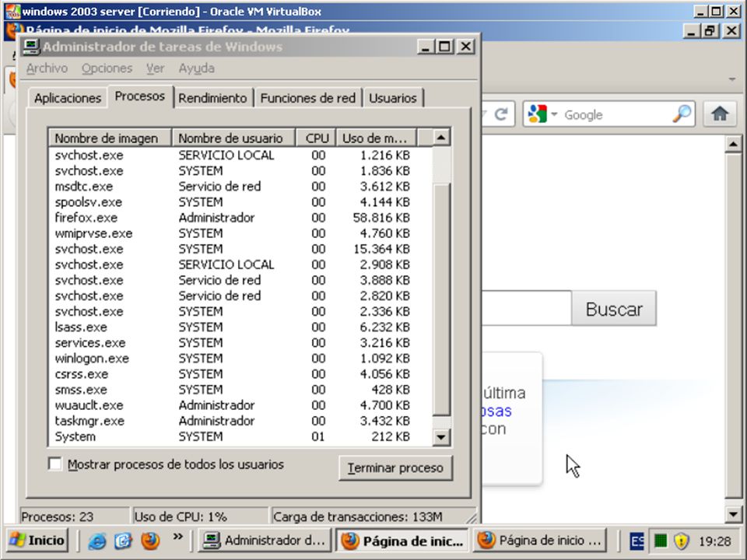Click Terminar proceso button
Screen dimensions: 747x560
tap(395, 468)
